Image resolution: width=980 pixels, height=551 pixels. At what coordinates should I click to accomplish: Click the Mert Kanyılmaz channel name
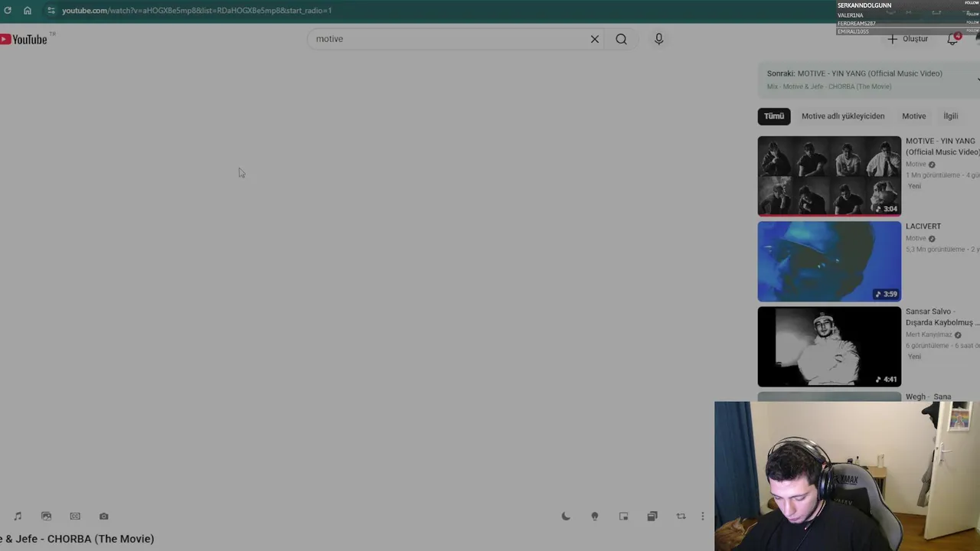pos(929,334)
